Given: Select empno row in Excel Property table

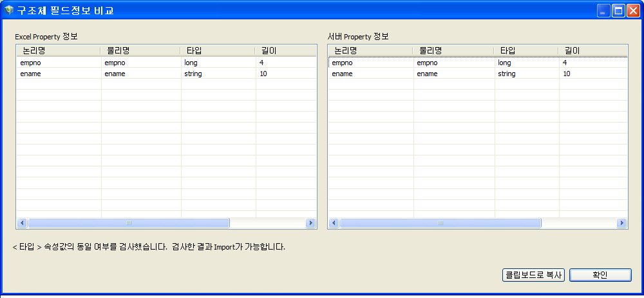Looking at the screenshot, I should tap(58, 63).
